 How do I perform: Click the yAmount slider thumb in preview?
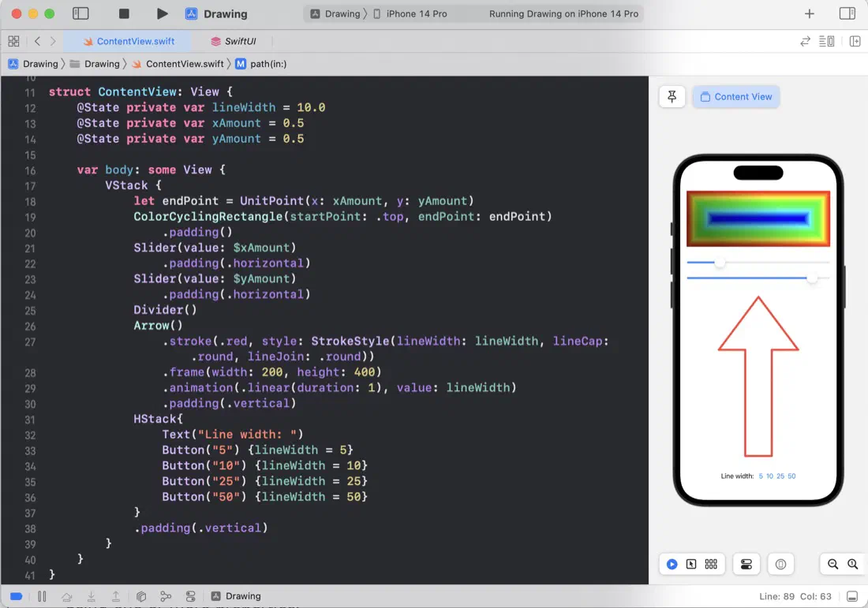(x=811, y=278)
